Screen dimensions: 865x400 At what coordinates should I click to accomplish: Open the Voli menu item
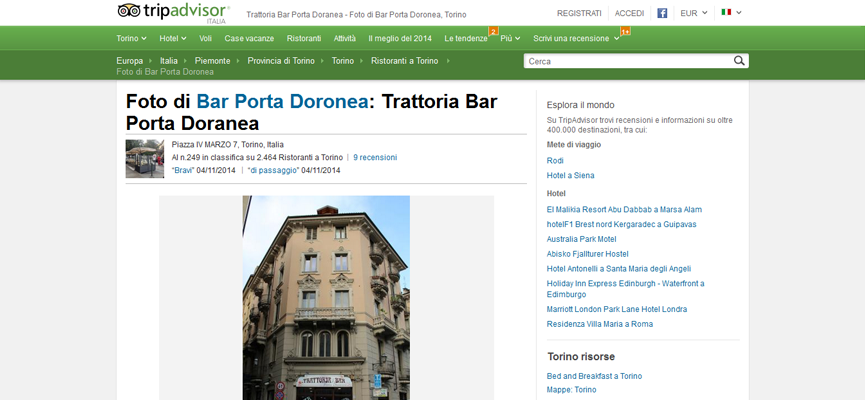pos(205,38)
